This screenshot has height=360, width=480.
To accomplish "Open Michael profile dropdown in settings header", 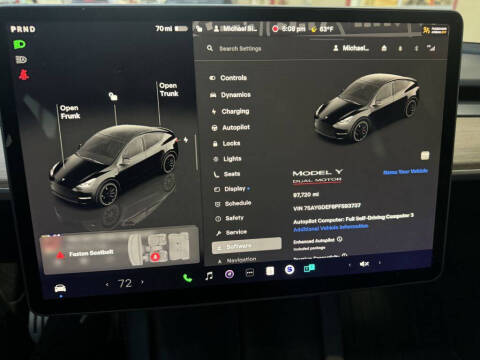I will click(x=351, y=48).
